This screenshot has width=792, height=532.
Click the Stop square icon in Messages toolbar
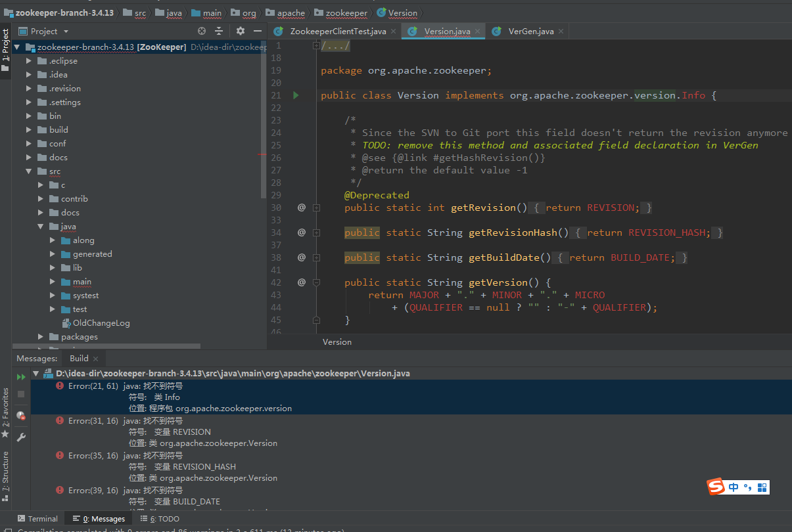tap(21, 394)
